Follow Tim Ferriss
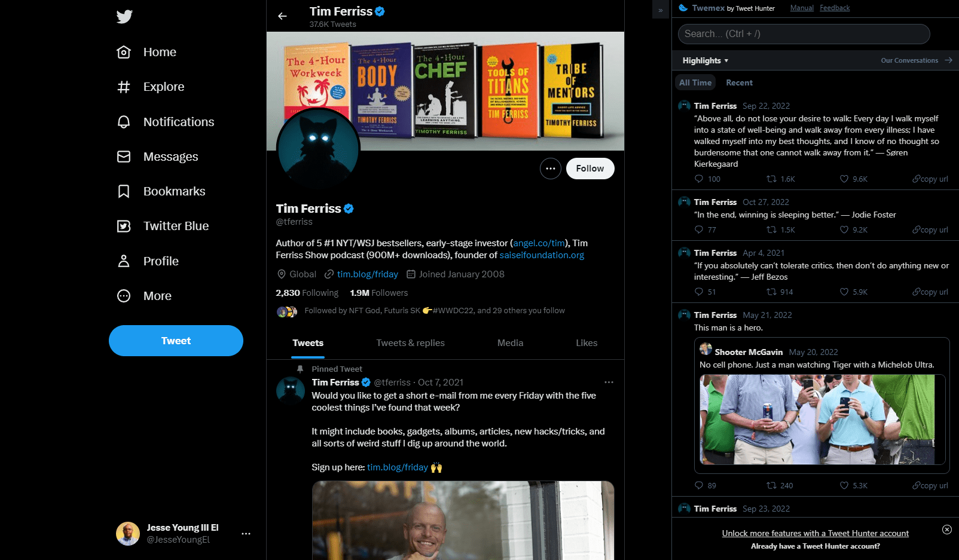The image size is (959, 560). (590, 169)
